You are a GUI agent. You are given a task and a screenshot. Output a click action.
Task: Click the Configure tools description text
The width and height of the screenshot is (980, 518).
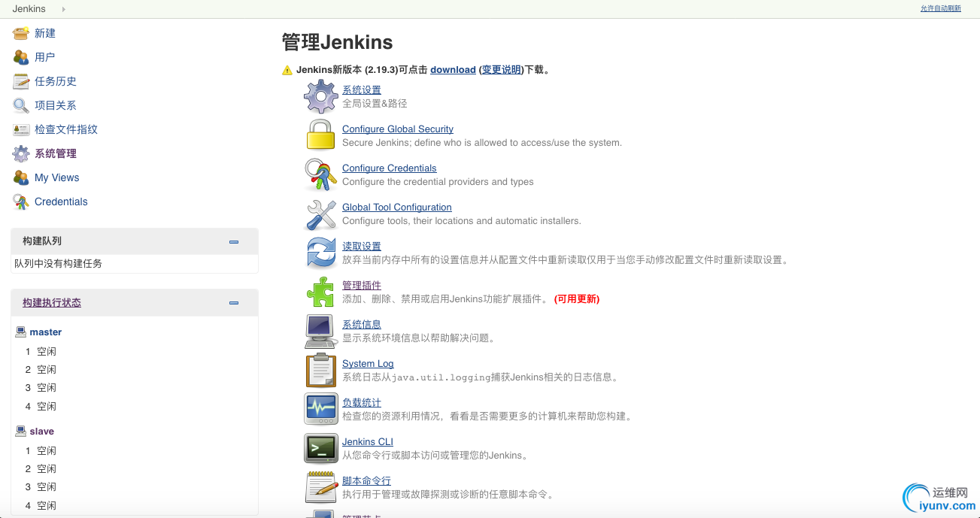click(x=462, y=221)
